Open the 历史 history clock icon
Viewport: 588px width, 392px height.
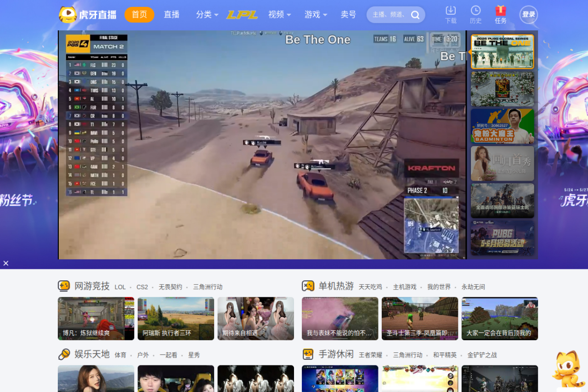476,10
